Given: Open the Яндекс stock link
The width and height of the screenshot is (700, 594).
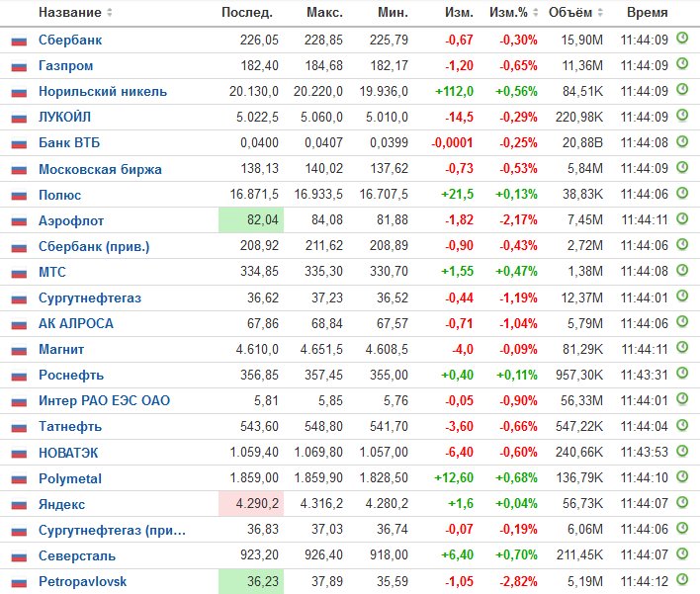Looking at the screenshot, I should click(61, 505).
